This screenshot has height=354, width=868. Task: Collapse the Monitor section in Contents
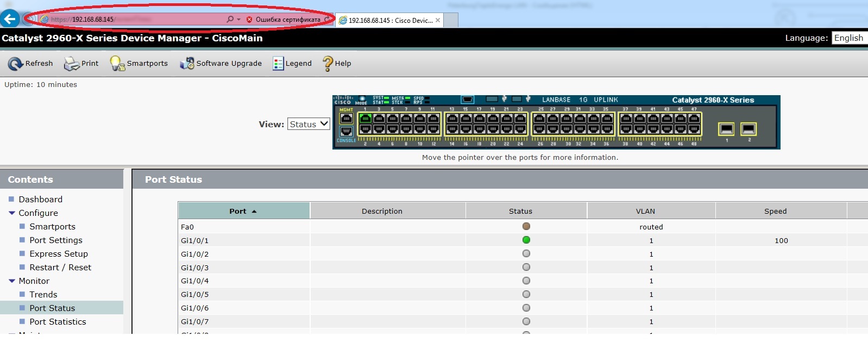(x=12, y=281)
